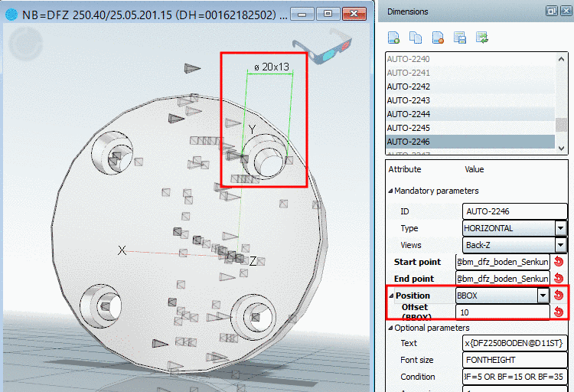
Task: Edit the Text parameter field
Action: click(x=515, y=343)
